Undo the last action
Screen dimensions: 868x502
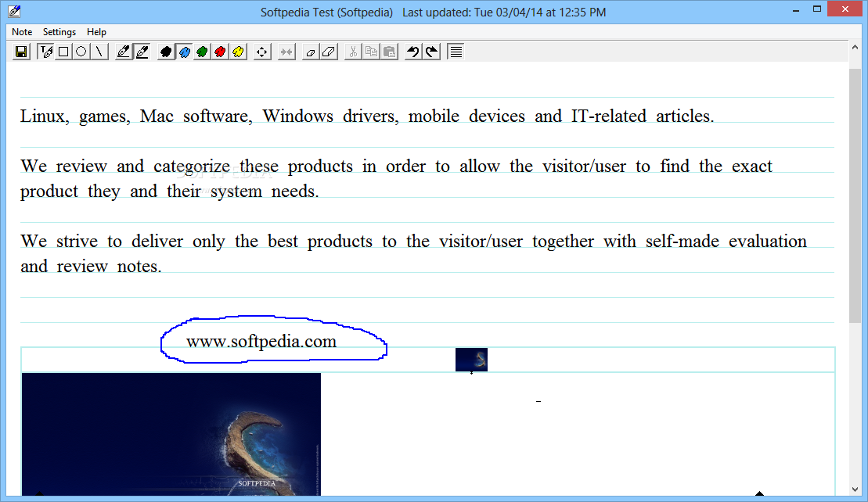pyautogui.click(x=413, y=52)
